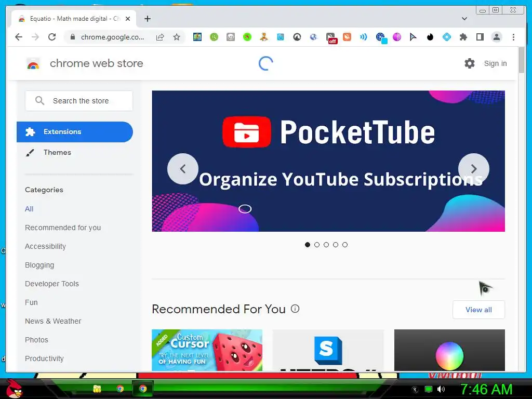Viewport: 532px width, 399px height.
Task: Open the map picture extension icon
Action: point(197,37)
